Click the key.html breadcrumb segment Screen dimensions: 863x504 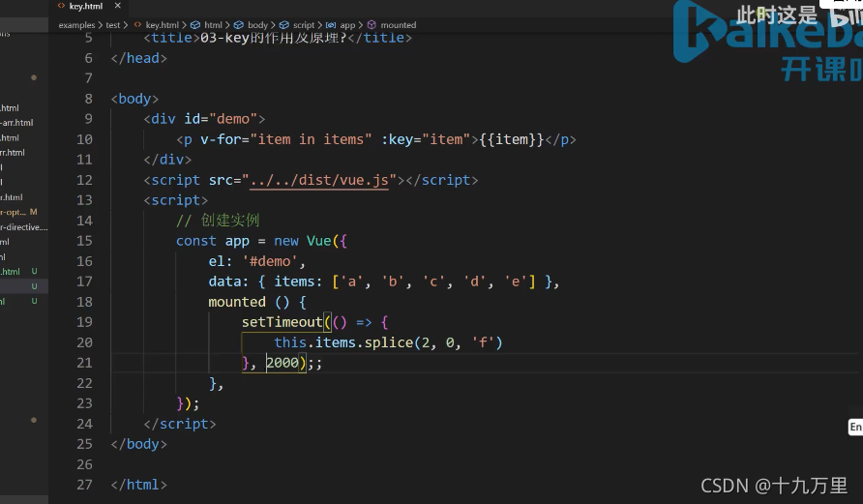click(x=157, y=25)
